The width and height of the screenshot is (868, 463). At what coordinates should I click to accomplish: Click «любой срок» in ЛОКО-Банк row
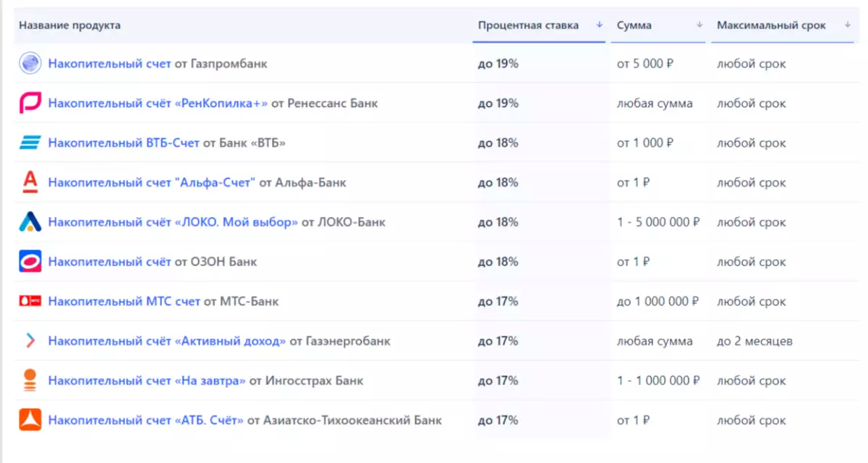coord(752,222)
